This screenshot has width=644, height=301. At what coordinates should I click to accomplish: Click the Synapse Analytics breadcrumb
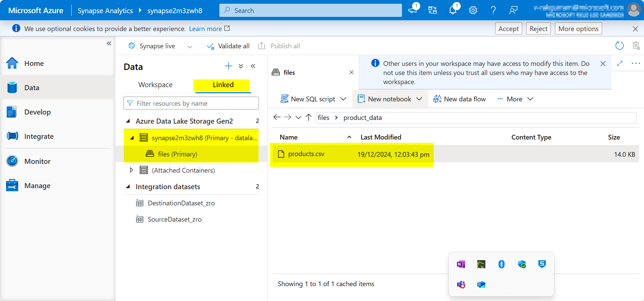coord(105,10)
